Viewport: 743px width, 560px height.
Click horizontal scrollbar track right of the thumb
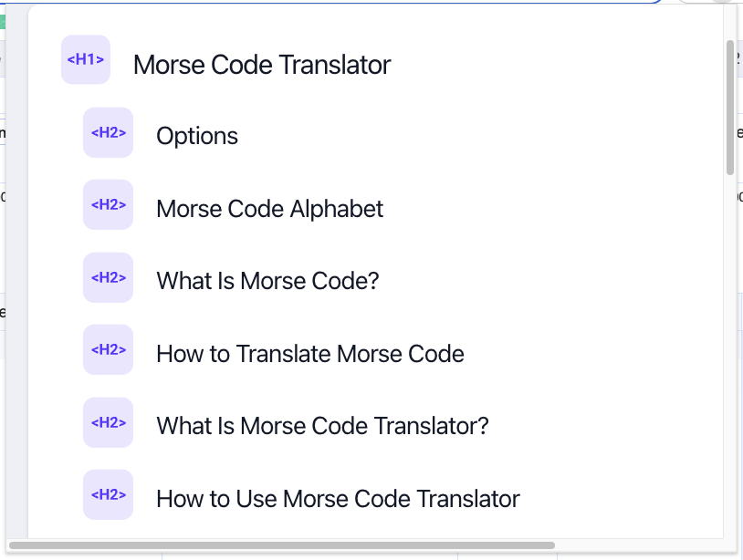click(639, 545)
